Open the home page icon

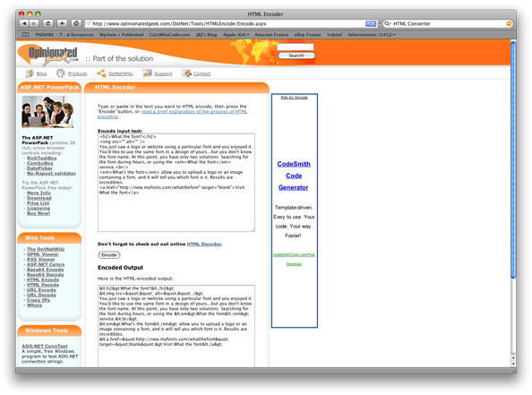pyautogui.click(x=76, y=23)
